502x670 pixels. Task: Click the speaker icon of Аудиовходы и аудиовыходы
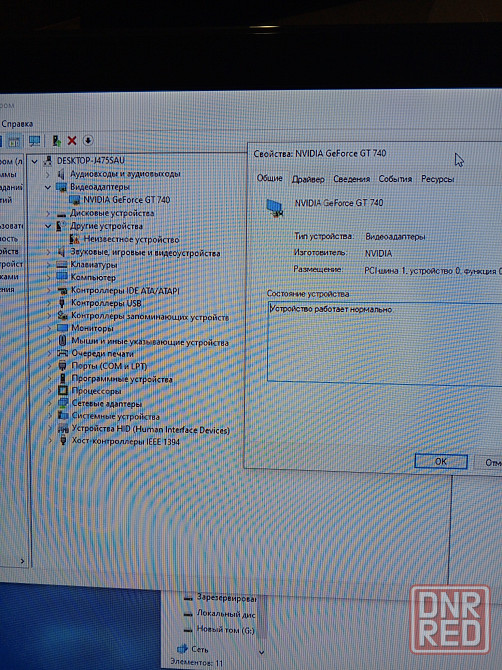(x=61, y=174)
